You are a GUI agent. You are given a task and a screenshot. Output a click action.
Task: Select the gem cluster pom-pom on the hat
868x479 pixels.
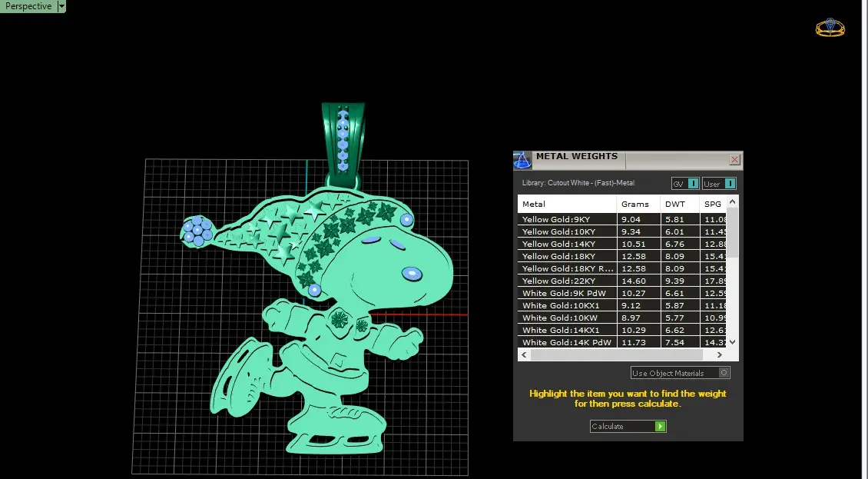[x=197, y=231]
